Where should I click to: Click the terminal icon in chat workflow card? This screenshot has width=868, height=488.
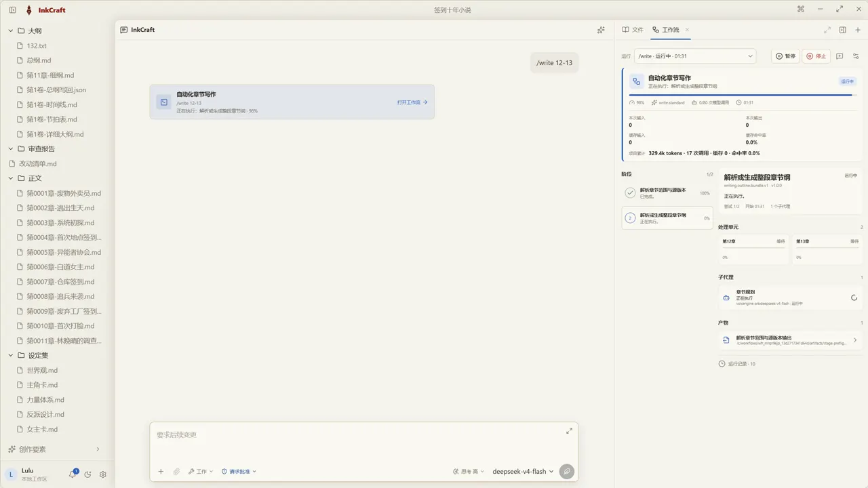164,102
